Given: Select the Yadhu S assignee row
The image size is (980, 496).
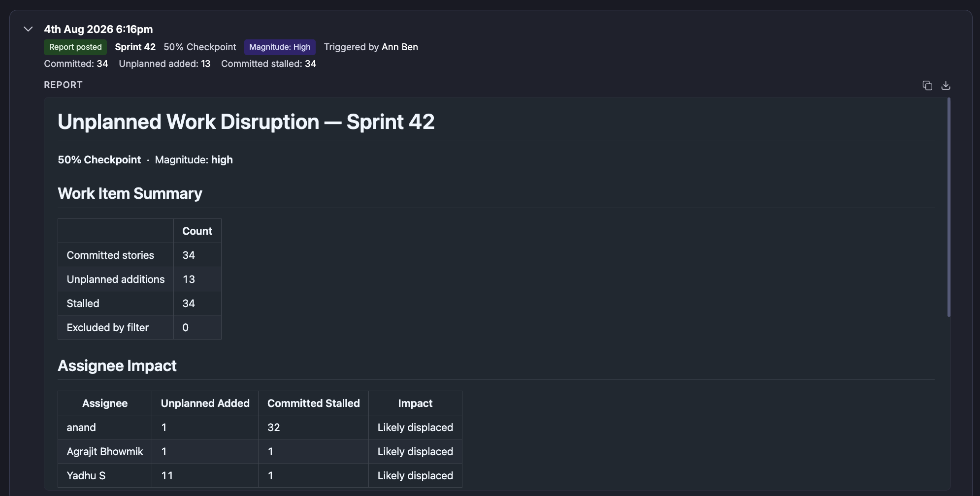Looking at the screenshot, I should (x=260, y=475).
